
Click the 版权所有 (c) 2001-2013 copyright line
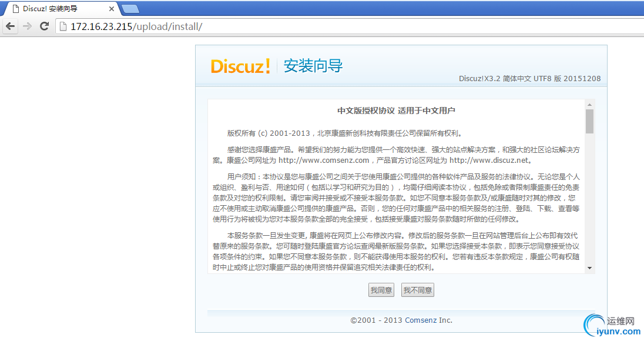[x=346, y=133]
